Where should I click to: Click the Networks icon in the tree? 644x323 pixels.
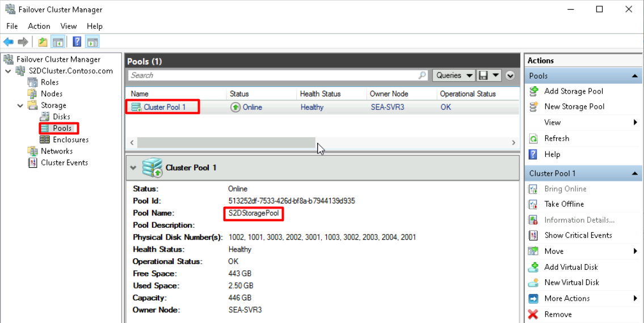pos(32,151)
